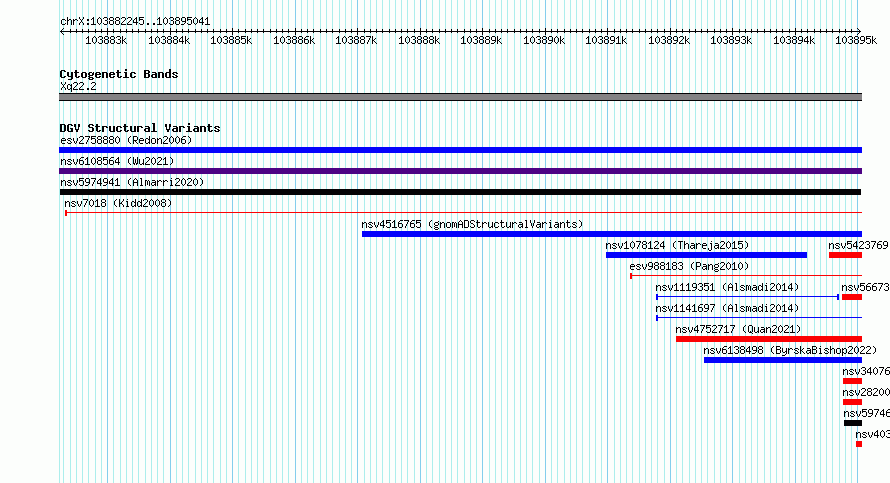Open nsv5974941 (Almarri2020) variant label

[x=132, y=182]
